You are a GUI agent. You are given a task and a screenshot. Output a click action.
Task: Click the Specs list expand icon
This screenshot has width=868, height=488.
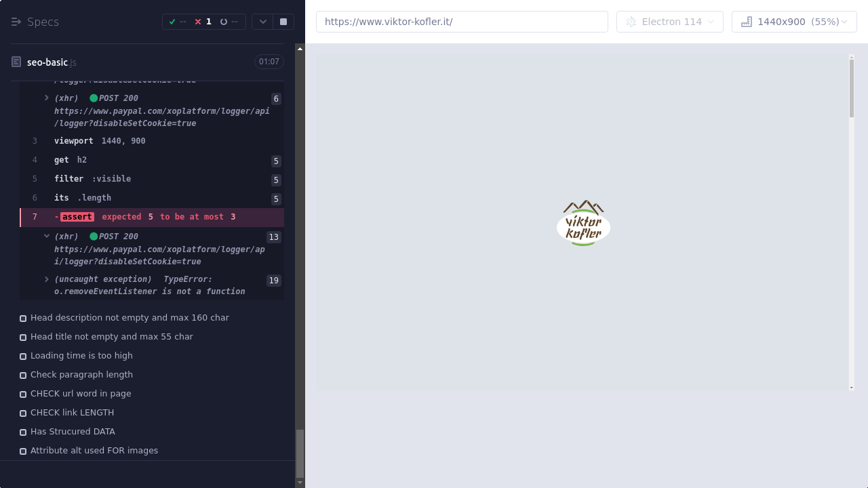16,22
